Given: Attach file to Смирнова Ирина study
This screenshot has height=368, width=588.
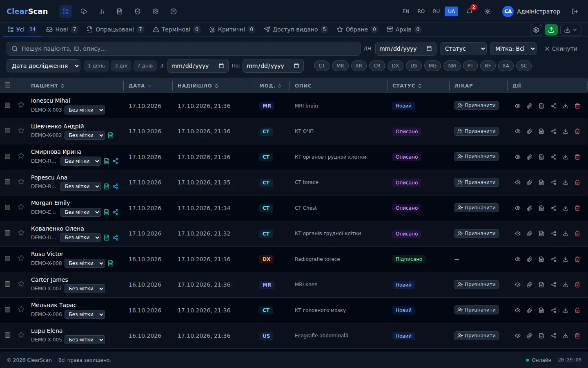Looking at the screenshot, I should pyautogui.click(x=530, y=157).
